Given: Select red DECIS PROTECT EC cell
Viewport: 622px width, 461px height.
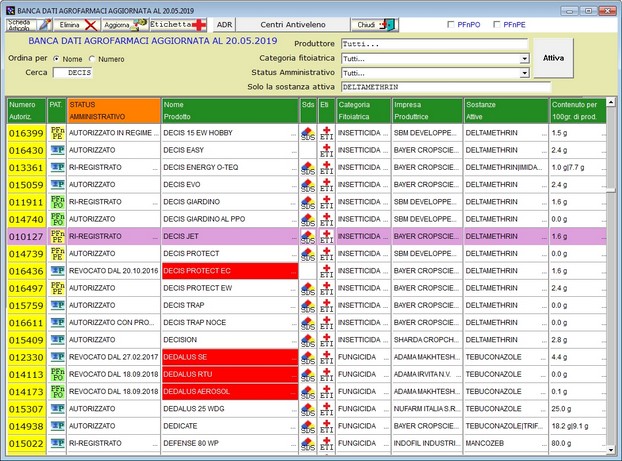Looking at the screenshot, I should coord(230,271).
